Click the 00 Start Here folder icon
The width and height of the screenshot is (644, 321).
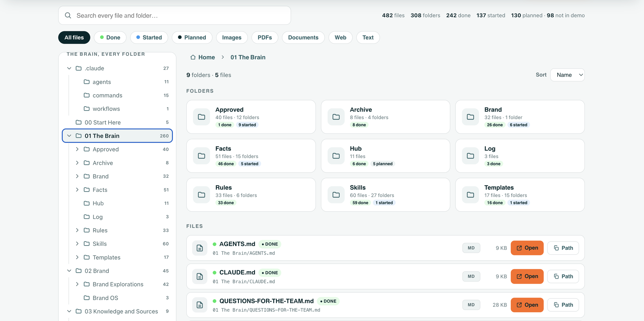coord(79,122)
